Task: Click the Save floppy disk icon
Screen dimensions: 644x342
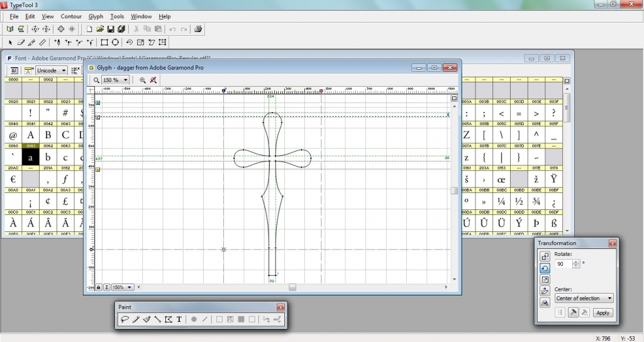Action: (x=111, y=29)
